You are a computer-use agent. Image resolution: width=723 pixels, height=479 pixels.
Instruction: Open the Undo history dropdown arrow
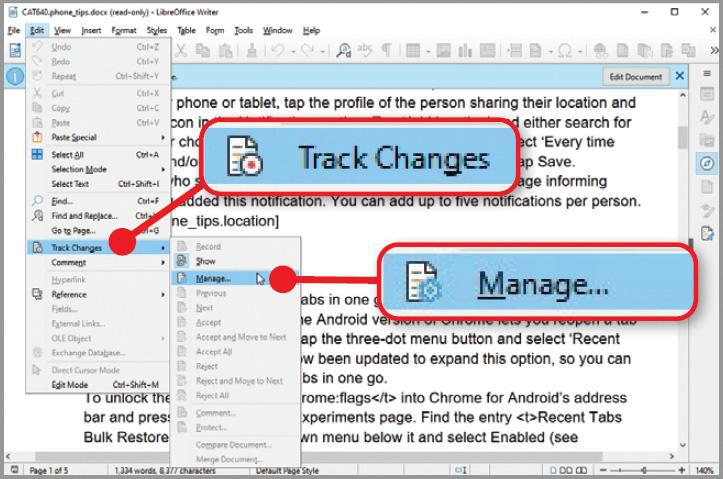(x=293, y=51)
